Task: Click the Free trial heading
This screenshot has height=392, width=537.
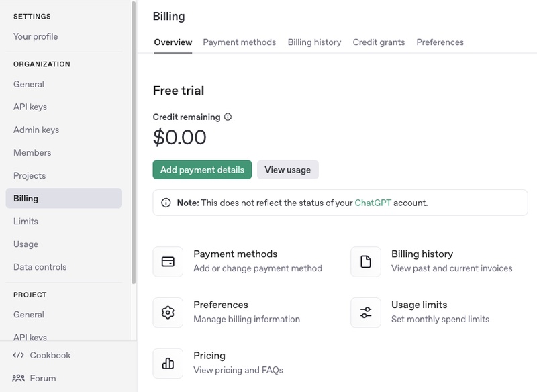Action: (179, 91)
